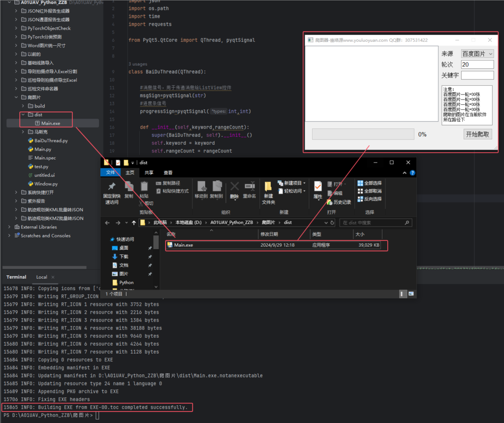Expand Scratches and Consoles node

[9, 235]
